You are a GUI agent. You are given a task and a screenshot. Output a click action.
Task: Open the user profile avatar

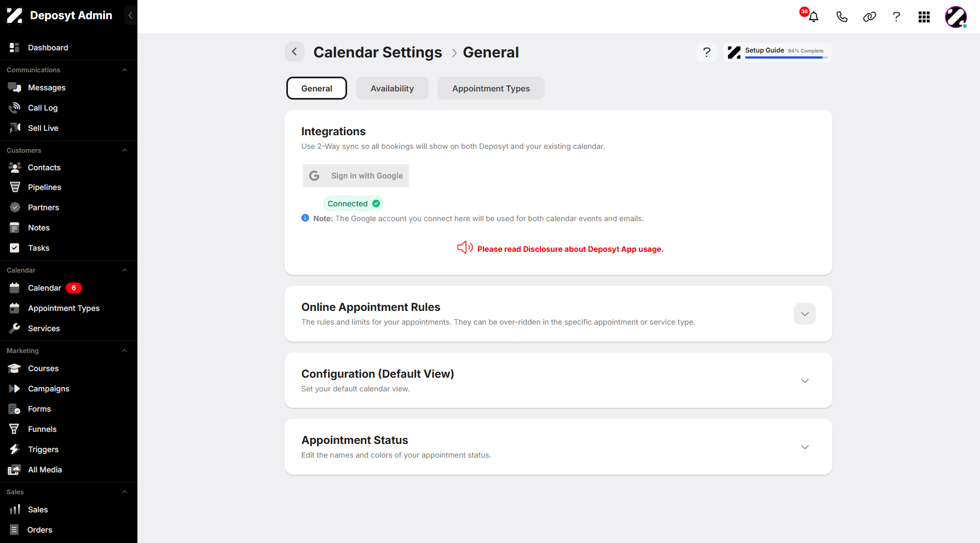[x=956, y=17]
